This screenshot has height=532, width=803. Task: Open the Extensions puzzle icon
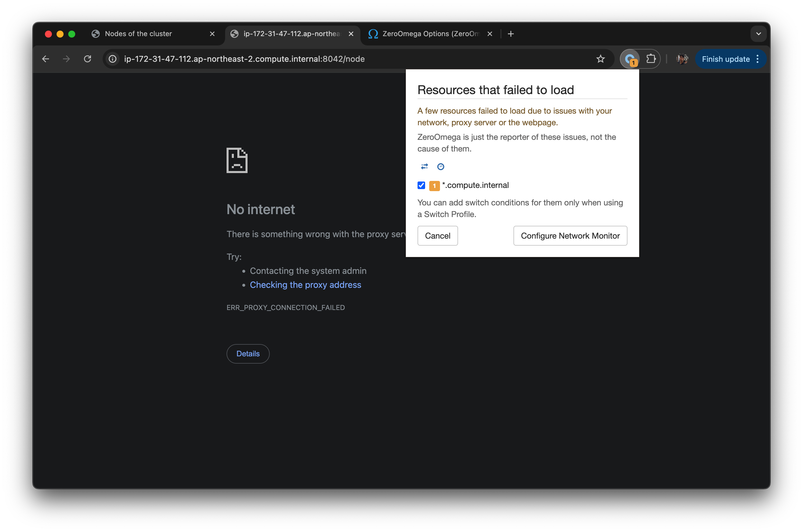point(651,59)
